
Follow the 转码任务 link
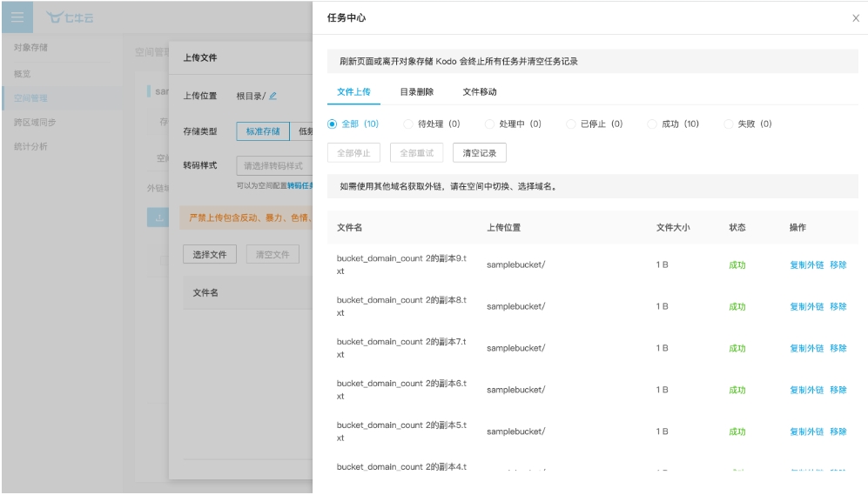(x=300, y=186)
